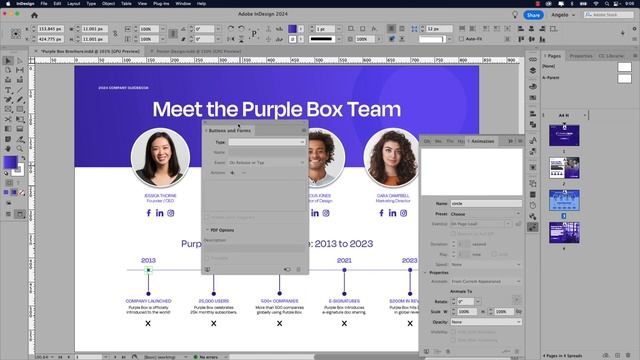The width and height of the screenshot is (640, 360).
Task: Select page 3 thumbnail in Pages panel
Action: 564,200
